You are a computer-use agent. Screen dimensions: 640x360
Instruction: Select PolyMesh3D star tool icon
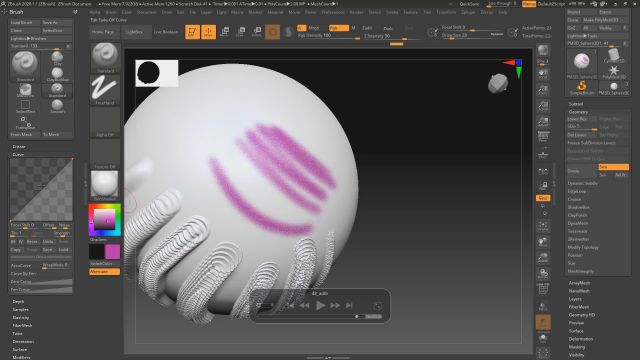click(613, 71)
